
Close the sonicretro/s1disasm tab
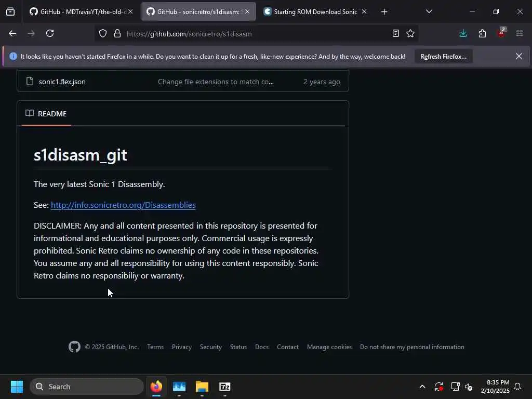click(x=247, y=12)
